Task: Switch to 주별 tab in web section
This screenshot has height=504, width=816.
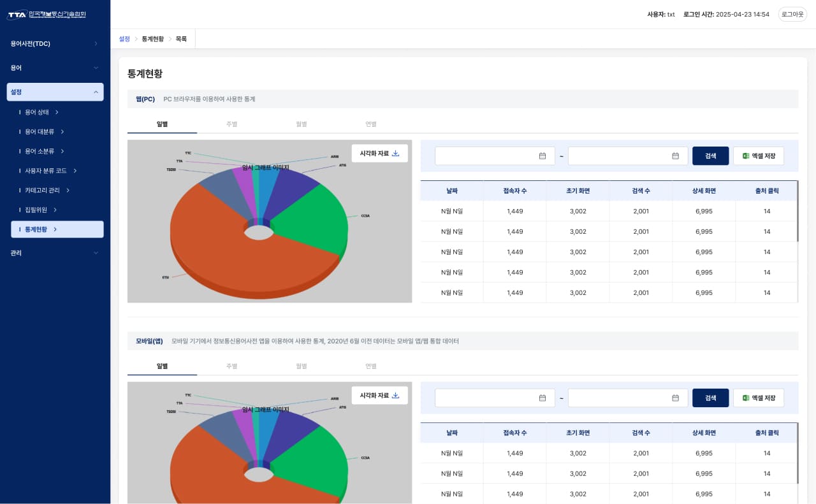Action: (x=231, y=124)
